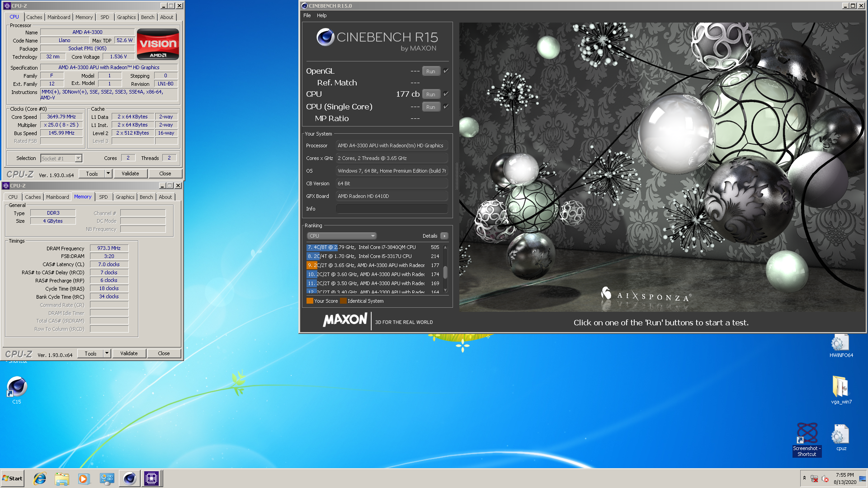This screenshot has height=488, width=868.
Task: Open the ranking CPU dropdown
Action: point(342,236)
